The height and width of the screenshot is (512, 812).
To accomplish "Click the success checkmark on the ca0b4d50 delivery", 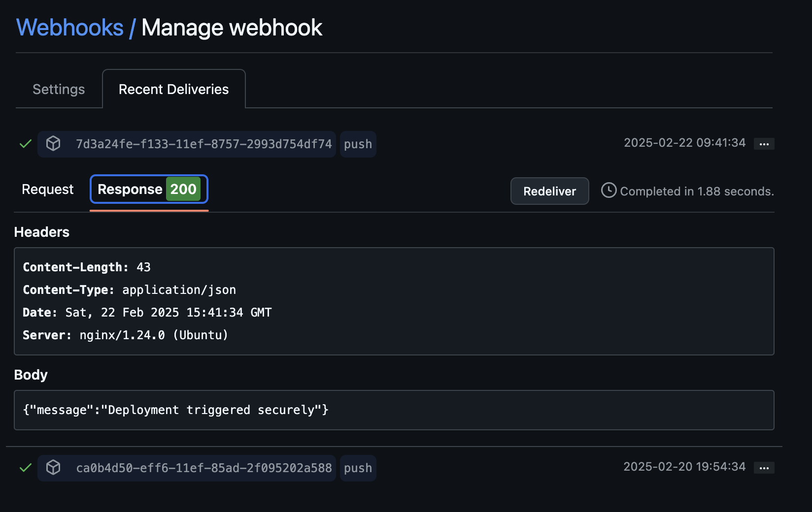I will tap(25, 468).
